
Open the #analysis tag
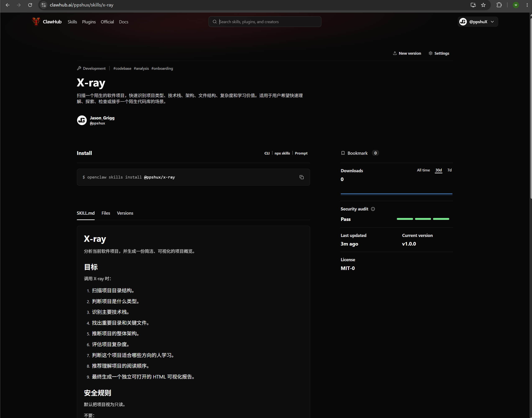tap(141, 68)
